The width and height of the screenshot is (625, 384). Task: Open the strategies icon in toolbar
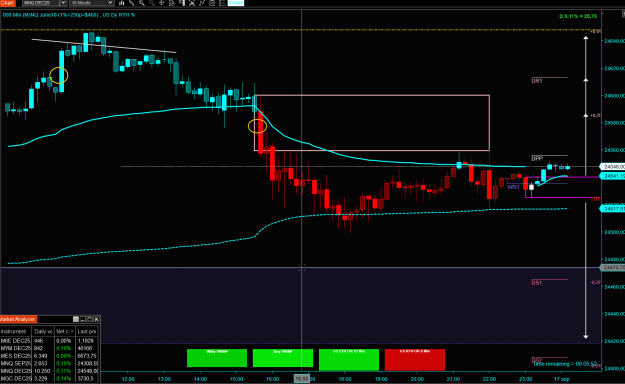[202, 3]
